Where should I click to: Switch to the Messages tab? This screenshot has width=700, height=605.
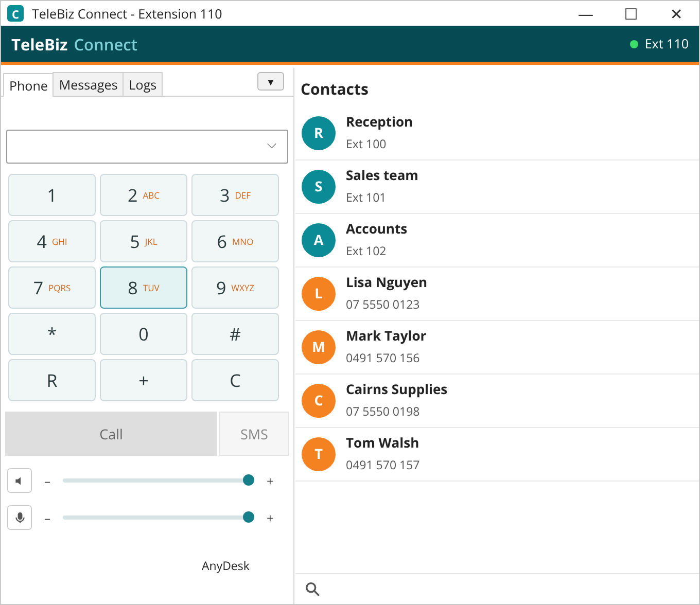(x=88, y=85)
